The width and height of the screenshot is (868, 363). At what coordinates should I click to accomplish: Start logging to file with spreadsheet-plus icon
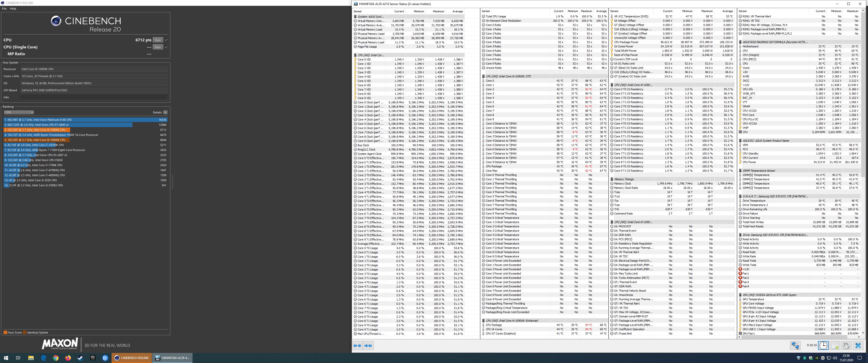click(835, 346)
